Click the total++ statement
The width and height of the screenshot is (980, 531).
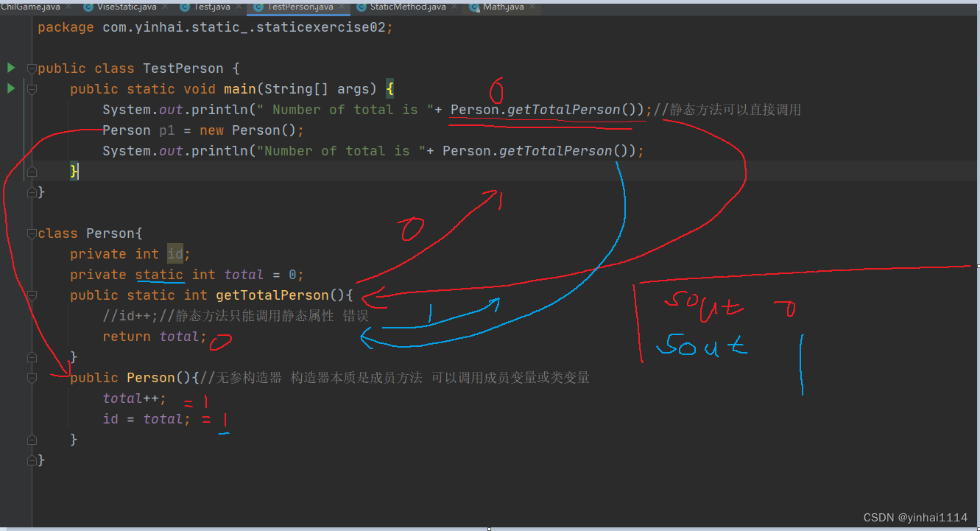click(135, 398)
